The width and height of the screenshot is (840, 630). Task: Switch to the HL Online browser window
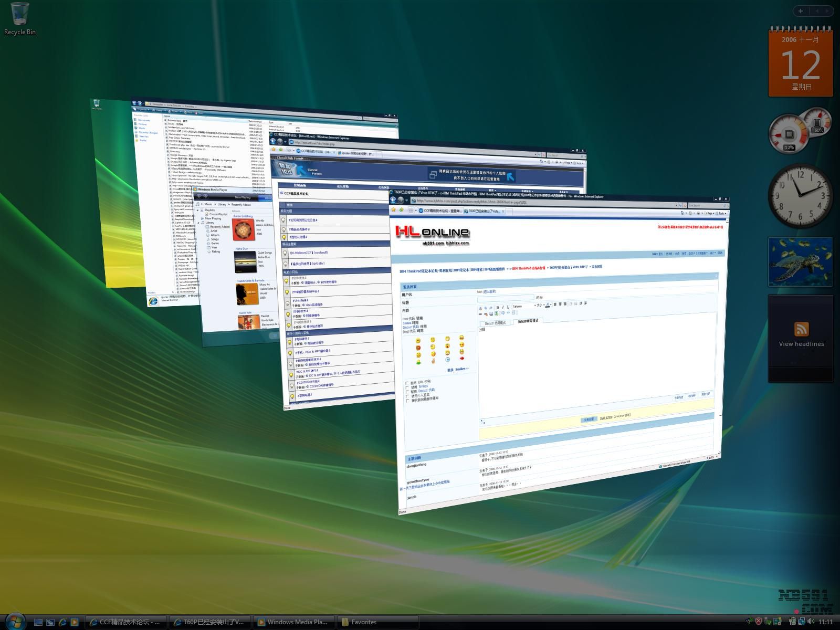(x=556, y=341)
